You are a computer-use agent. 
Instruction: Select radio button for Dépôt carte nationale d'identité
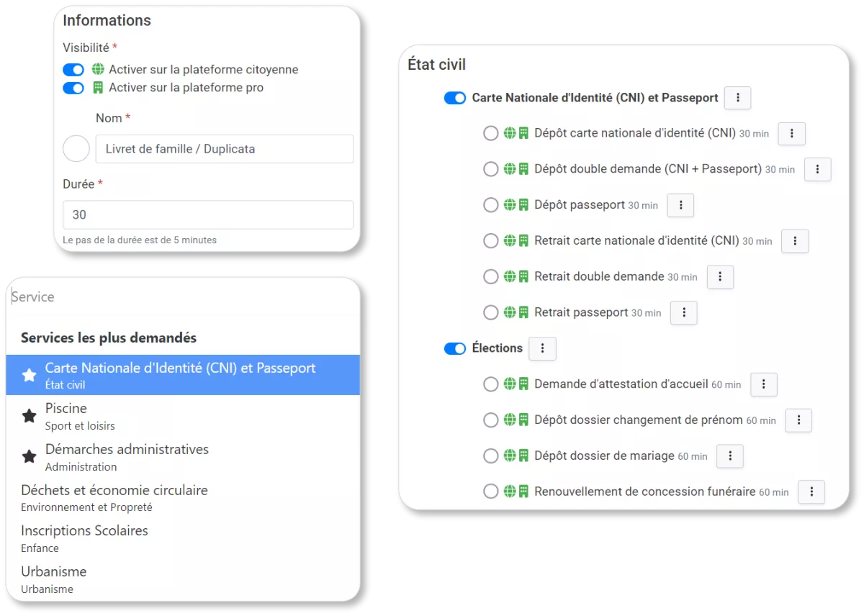tap(491, 134)
